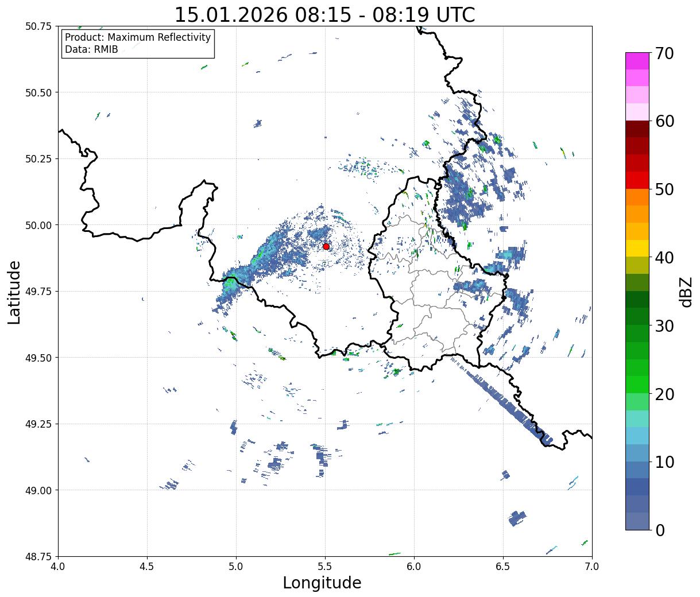The height and width of the screenshot is (597, 700).
Task: Click the latitude tick label 48.75
Action: tap(38, 556)
